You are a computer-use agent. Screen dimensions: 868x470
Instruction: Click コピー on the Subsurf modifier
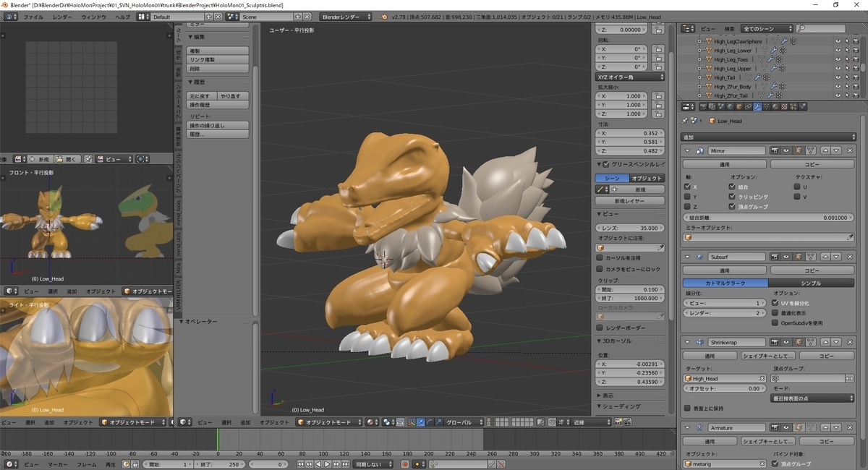click(x=814, y=270)
